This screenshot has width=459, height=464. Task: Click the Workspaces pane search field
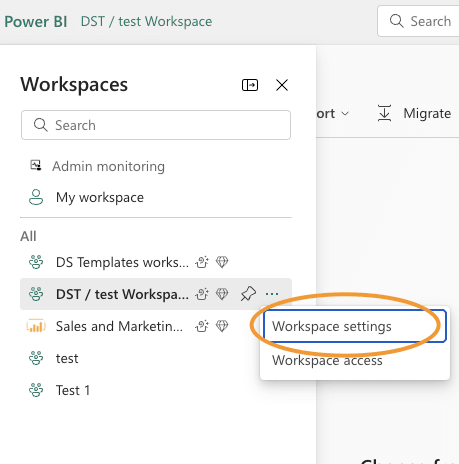(156, 125)
